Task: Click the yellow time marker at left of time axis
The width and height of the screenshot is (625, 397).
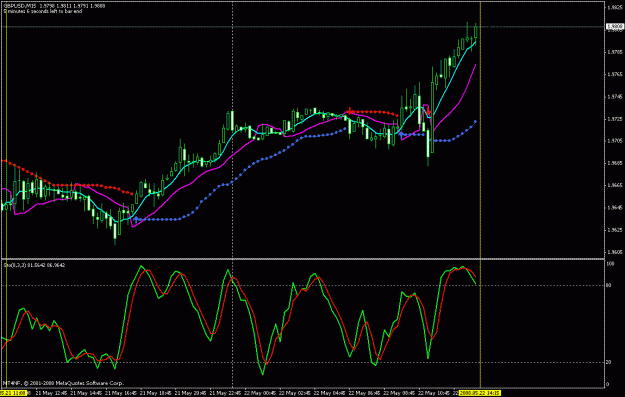Action: 13,393
